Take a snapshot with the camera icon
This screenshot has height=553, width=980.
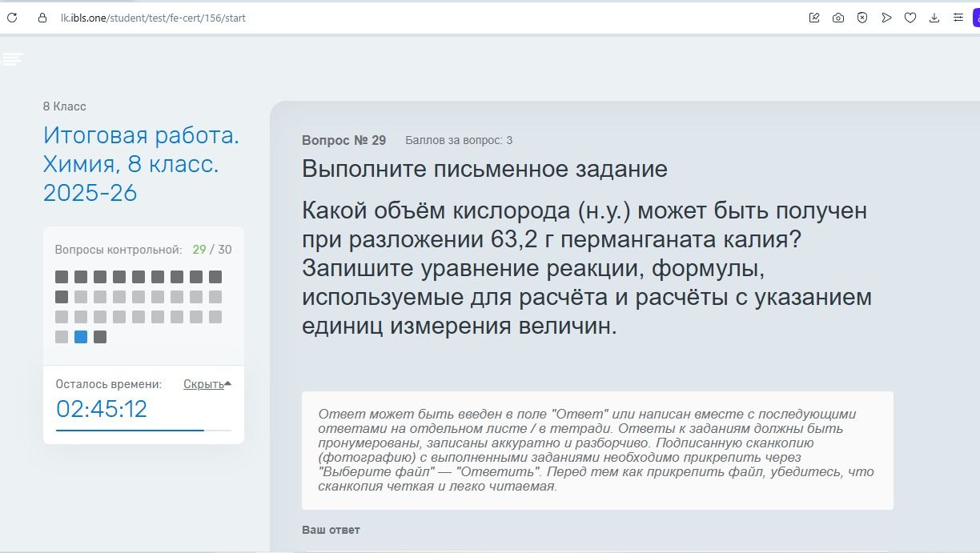click(x=838, y=18)
